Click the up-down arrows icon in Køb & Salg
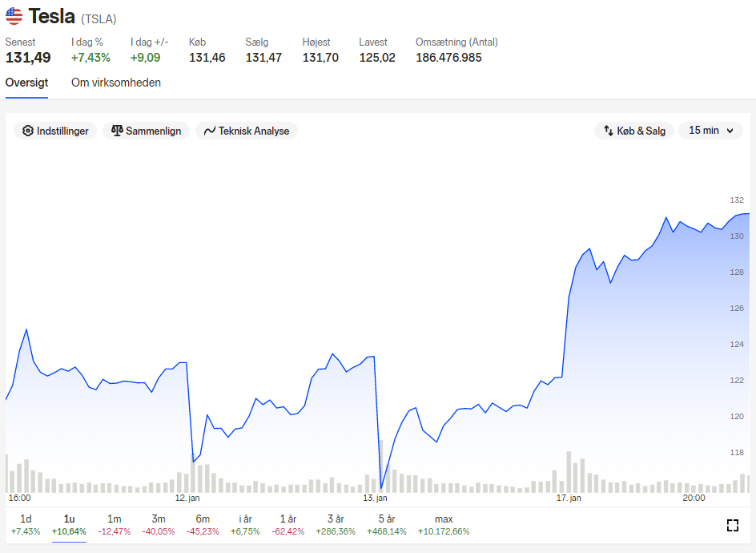The height and width of the screenshot is (553, 756). click(x=609, y=131)
